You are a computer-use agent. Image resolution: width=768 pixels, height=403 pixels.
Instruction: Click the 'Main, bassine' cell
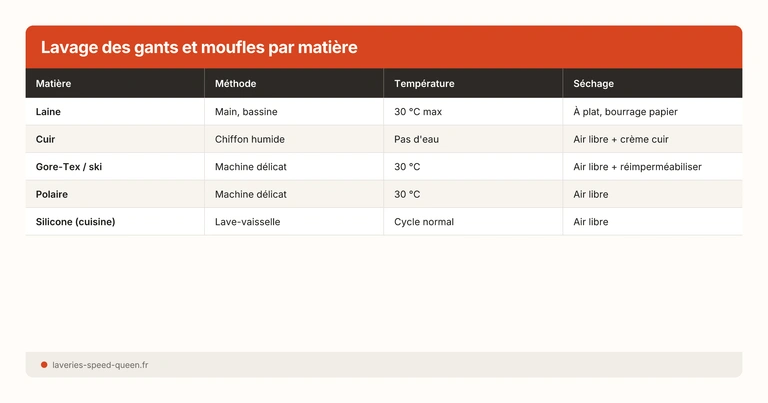click(x=246, y=112)
